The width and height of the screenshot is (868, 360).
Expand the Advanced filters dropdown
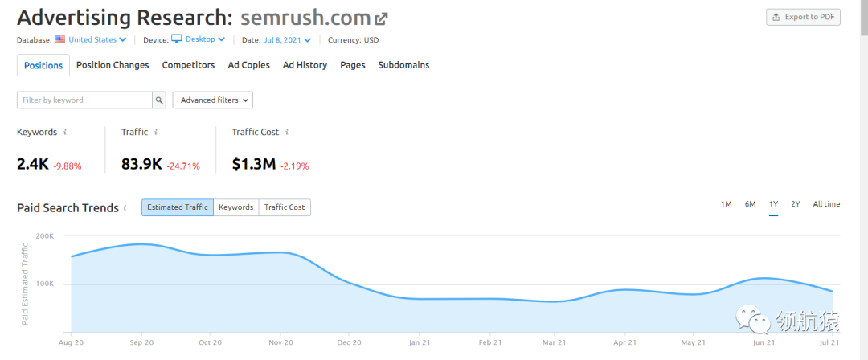tap(212, 100)
